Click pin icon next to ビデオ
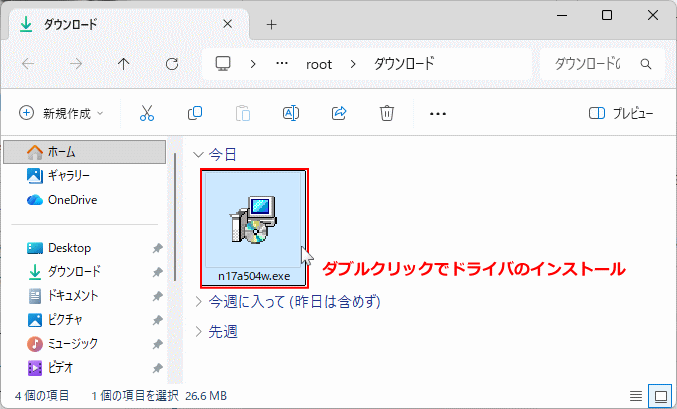 coord(158,368)
